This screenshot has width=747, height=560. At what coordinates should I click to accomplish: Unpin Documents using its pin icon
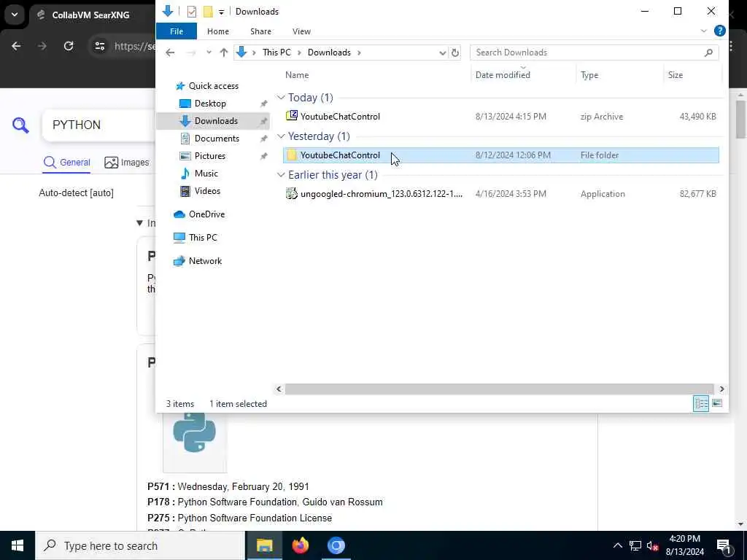coord(263,139)
